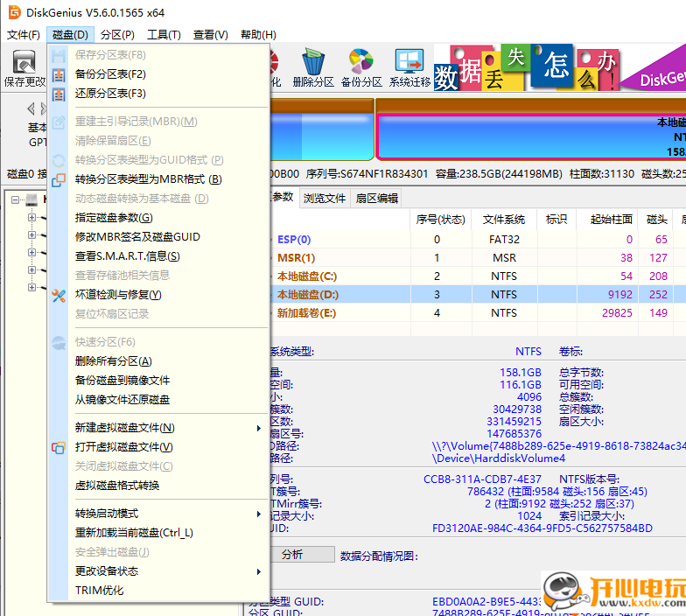The width and height of the screenshot is (686, 616).
Task: Select the 新加载卷(E:) partition row
Action: pos(478,313)
